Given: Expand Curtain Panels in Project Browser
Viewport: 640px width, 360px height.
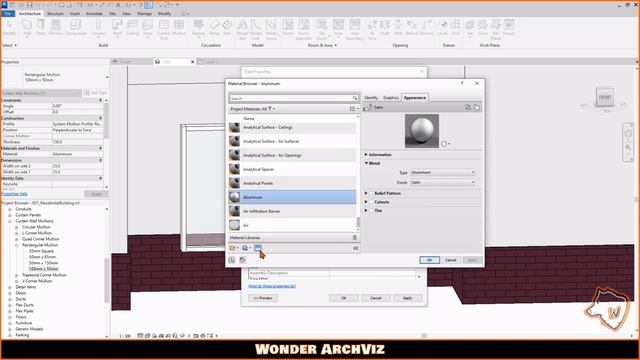Looking at the screenshot, I should click(x=10, y=215).
